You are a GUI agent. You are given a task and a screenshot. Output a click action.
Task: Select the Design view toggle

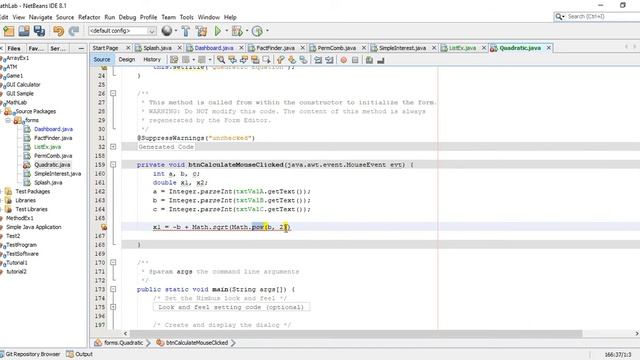coord(127,60)
